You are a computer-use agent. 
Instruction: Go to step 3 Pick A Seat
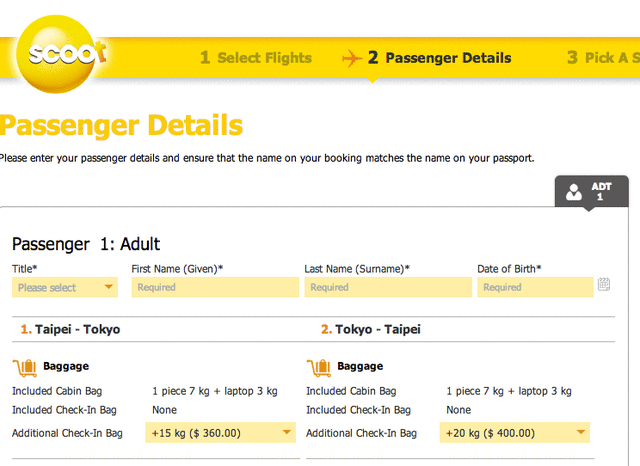[603, 58]
